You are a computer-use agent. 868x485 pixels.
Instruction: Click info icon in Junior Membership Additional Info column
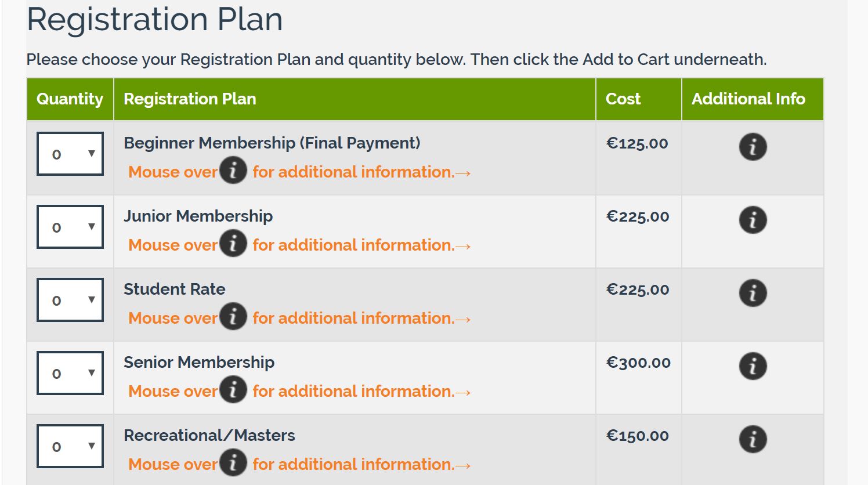click(x=753, y=220)
